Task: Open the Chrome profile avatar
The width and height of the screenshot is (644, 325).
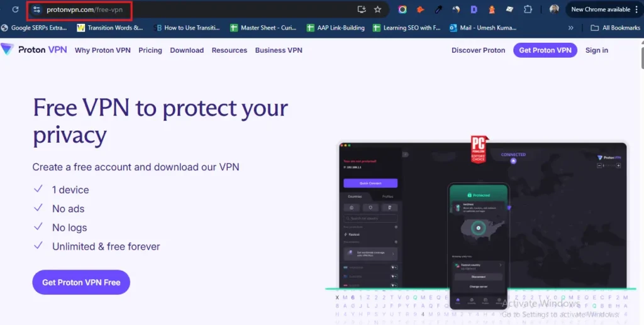Action: (554, 9)
